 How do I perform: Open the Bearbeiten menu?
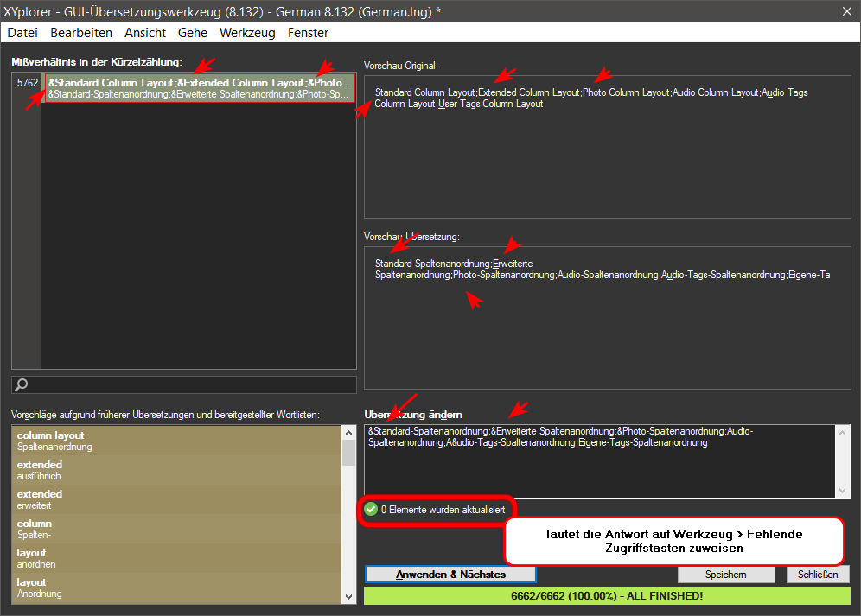[x=81, y=33]
